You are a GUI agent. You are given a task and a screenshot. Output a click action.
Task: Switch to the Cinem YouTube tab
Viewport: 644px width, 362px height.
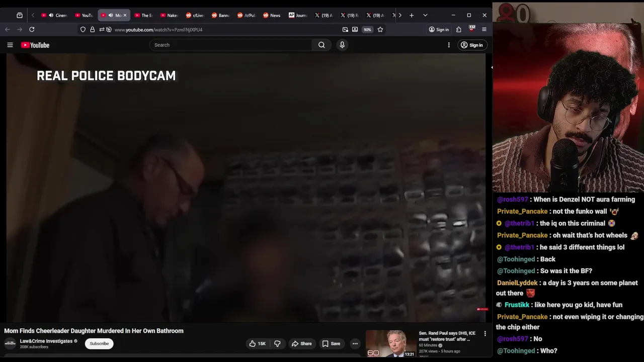pos(54,15)
